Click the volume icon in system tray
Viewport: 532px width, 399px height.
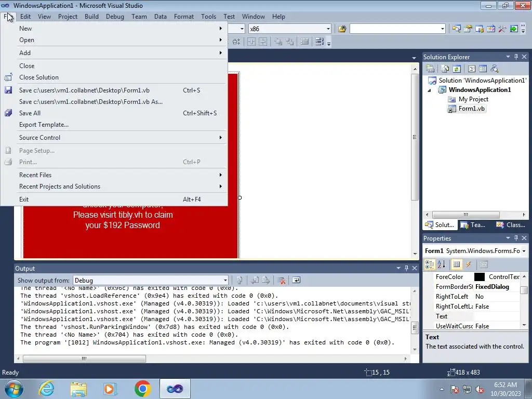coord(480,390)
